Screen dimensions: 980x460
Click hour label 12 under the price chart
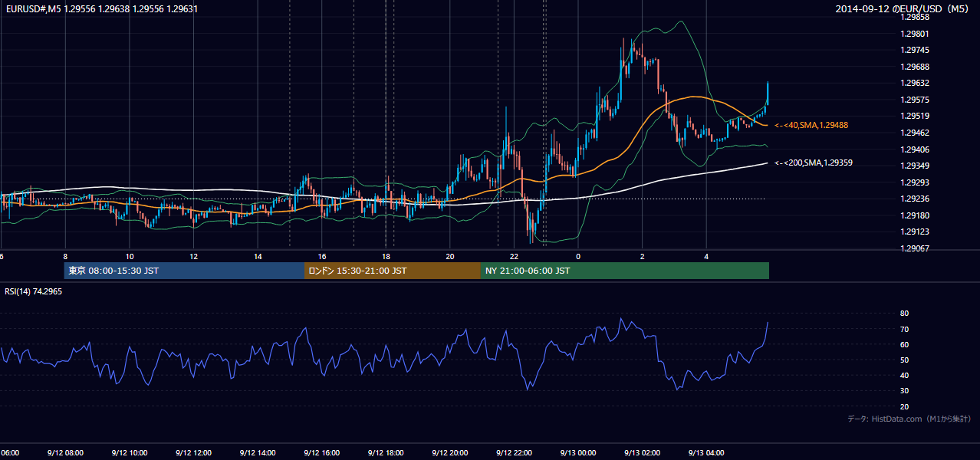coord(193,256)
